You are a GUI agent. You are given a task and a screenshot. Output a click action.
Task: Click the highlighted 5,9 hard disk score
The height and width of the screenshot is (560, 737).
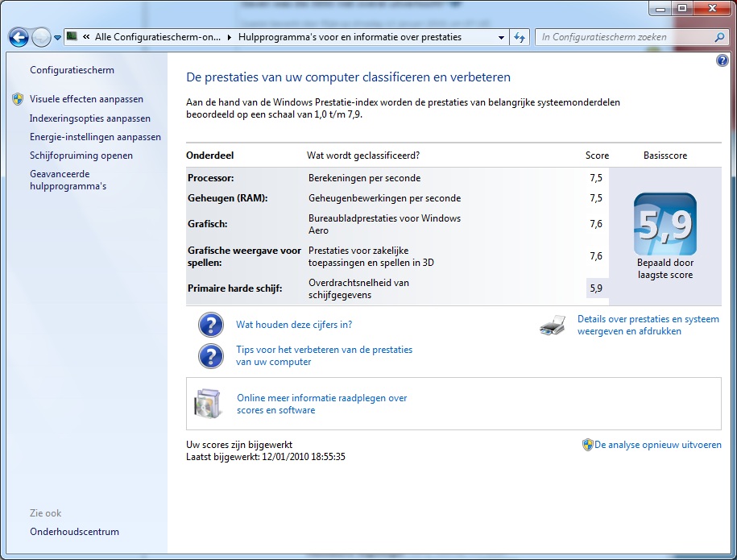(x=596, y=288)
